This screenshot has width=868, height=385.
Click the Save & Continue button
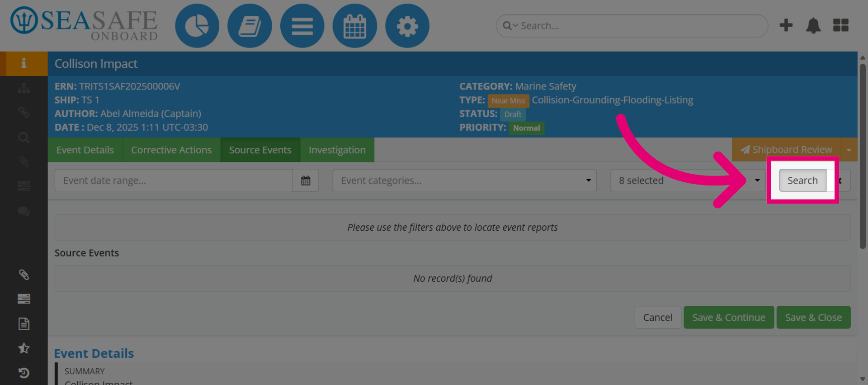pos(729,318)
